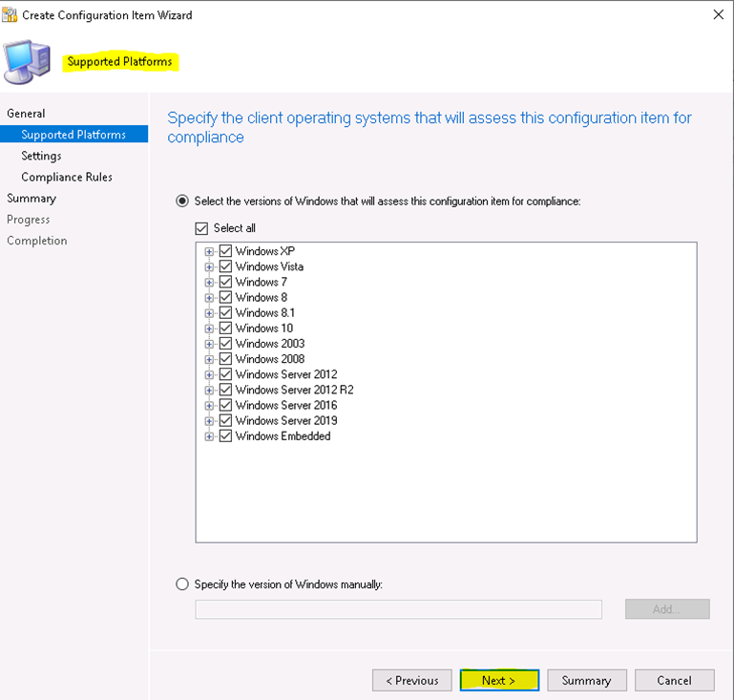Expand the Windows 2008 tree node
The image size is (734, 700).
tap(209, 360)
